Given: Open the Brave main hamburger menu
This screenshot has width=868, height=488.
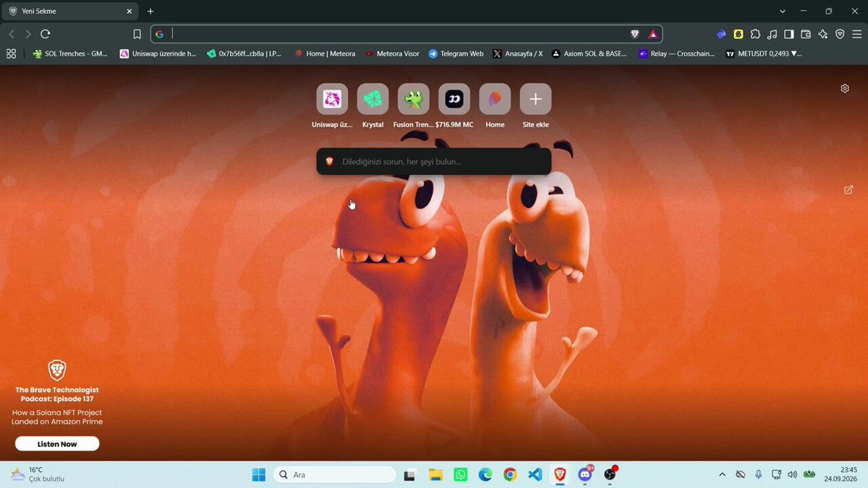Looking at the screenshot, I should 856,34.
